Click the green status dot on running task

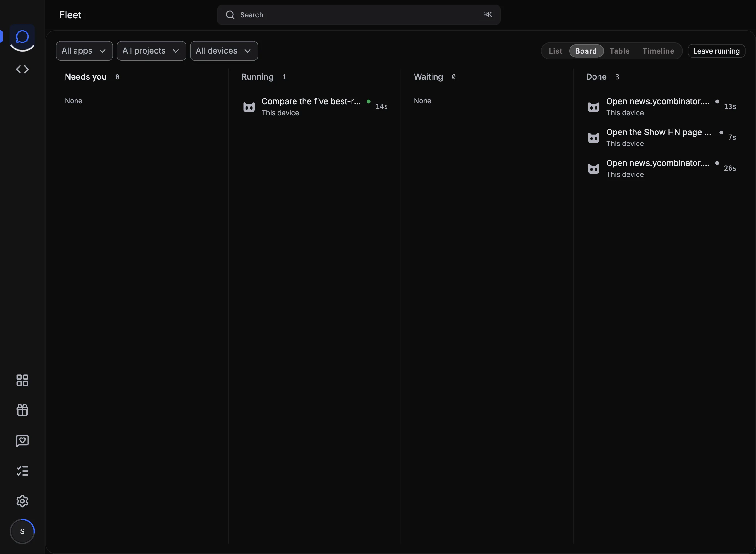369,101
